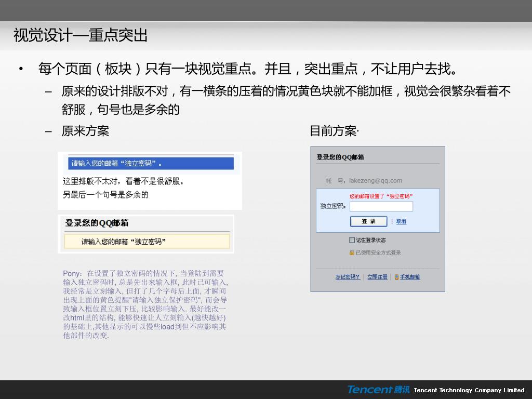The height and width of the screenshot is (399, 532).
Task: Click the lock icon by 已使用安全方式登录
Action: [352, 252]
